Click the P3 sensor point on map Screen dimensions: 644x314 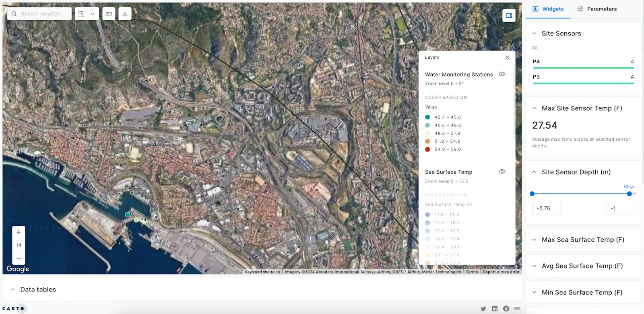128,215
